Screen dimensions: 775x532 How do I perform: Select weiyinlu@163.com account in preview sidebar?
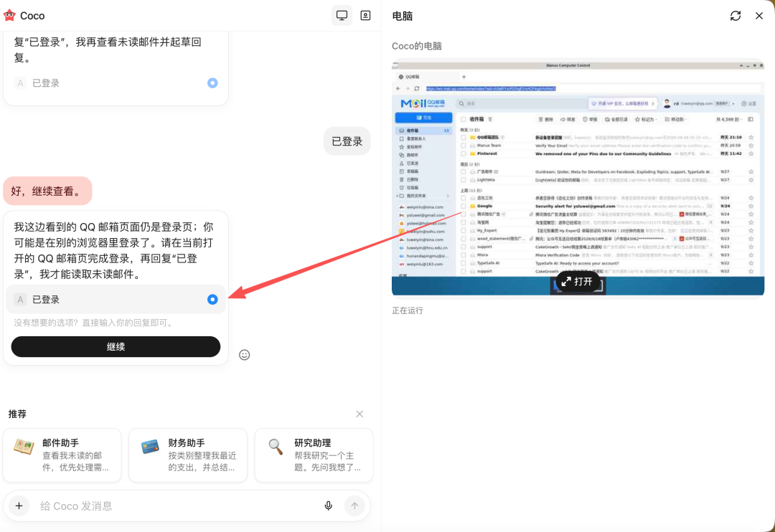pyautogui.click(x=424, y=265)
